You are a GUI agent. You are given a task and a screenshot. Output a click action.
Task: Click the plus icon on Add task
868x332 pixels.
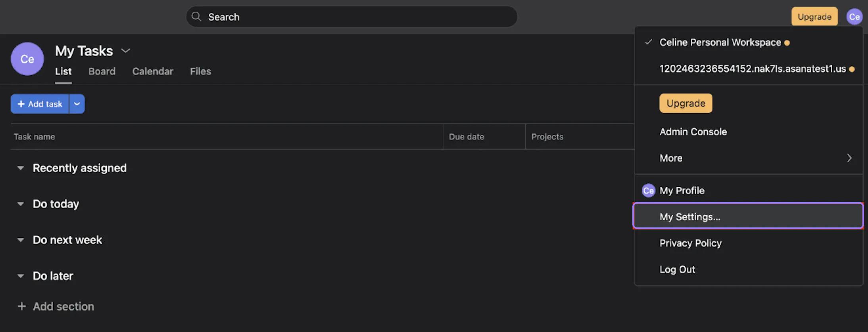[21, 104]
